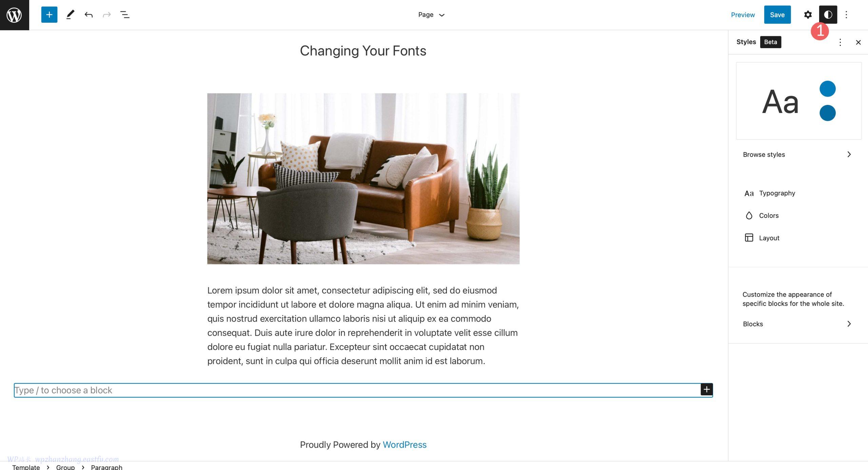Toggle the Styles panel close button
Screen dimensions: 868x470
858,42
